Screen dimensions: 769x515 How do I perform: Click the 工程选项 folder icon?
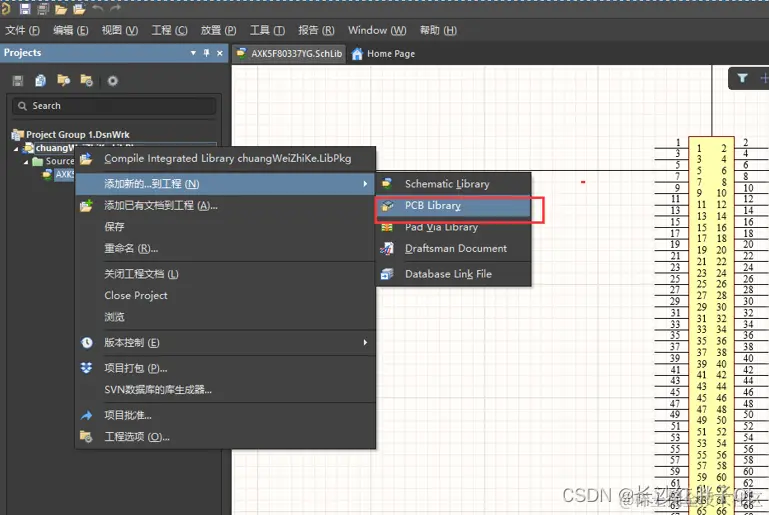(86, 437)
